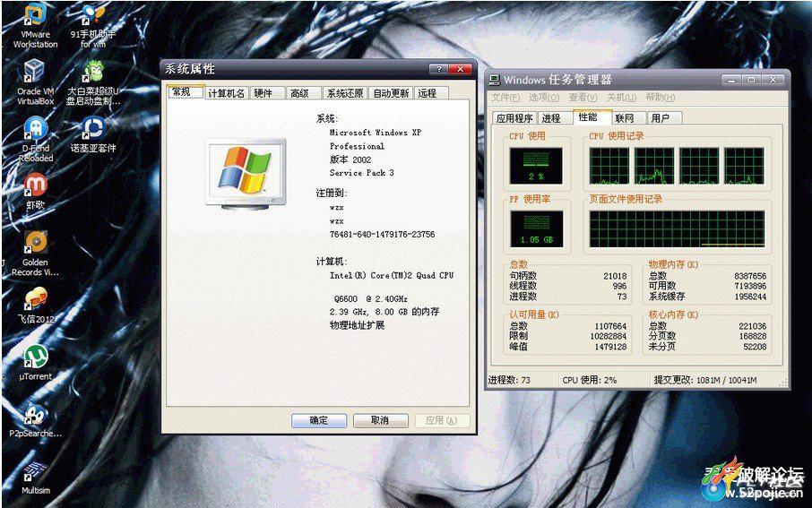Open 系统还原 tab
Image resolution: width=812 pixels, height=508 pixels.
pyautogui.click(x=345, y=93)
